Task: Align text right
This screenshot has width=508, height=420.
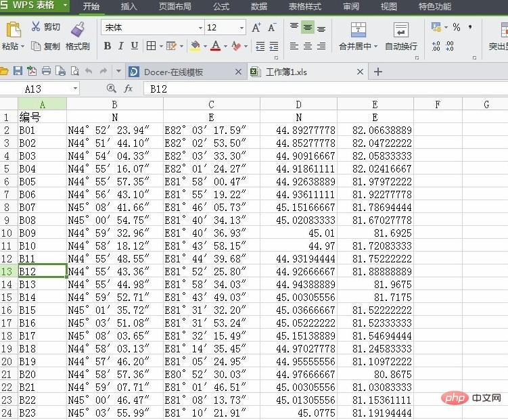Action: [x=321, y=46]
